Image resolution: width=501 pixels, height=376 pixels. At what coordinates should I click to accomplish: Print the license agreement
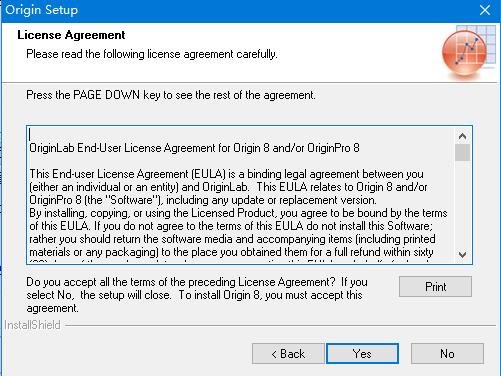(435, 287)
